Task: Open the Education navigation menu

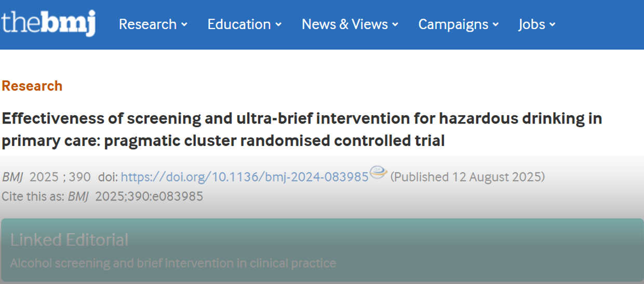Action: click(x=239, y=24)
